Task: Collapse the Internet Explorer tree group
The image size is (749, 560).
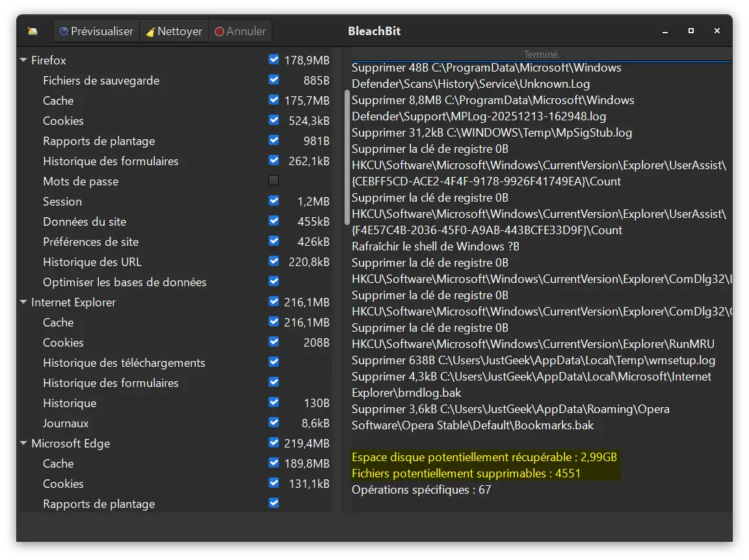Action: [23, 302]
